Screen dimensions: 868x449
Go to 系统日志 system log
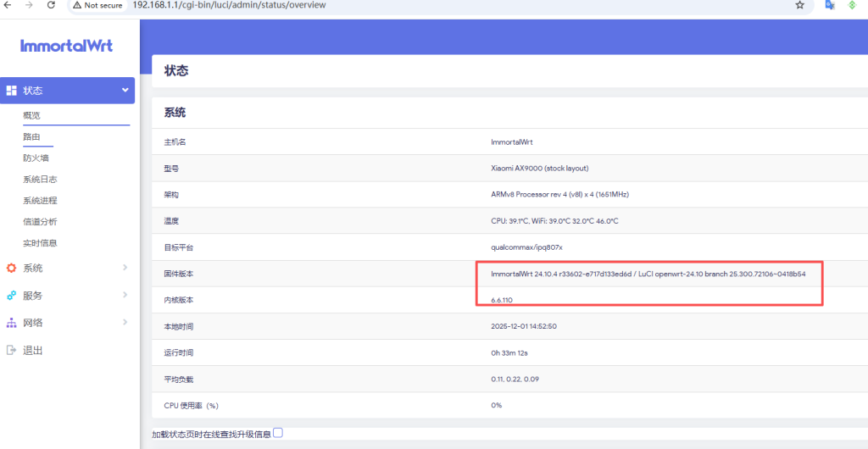(x=40, y=180)
